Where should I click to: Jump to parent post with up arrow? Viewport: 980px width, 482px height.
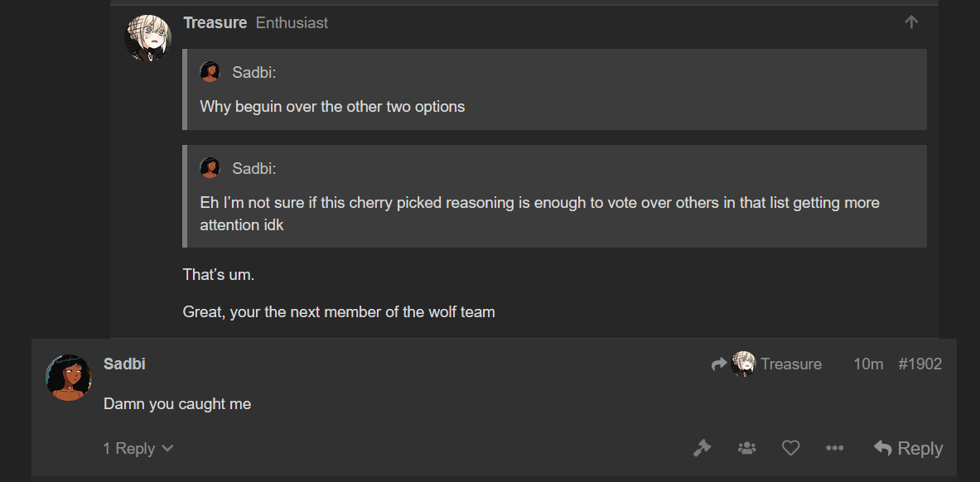[x=911, y=22]
